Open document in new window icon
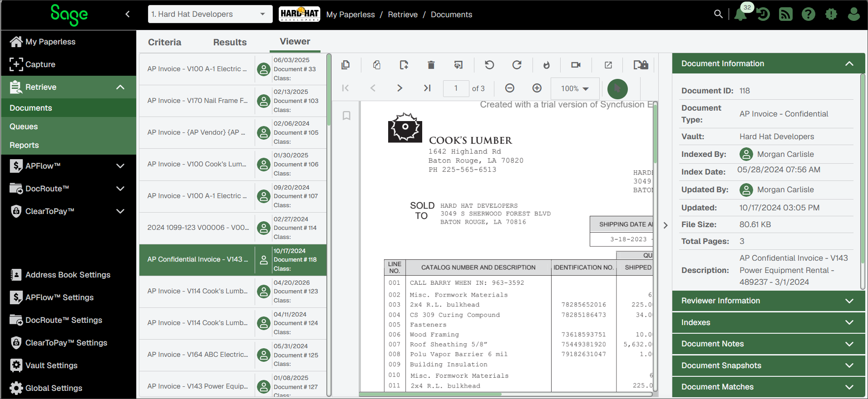 pyautogui.click(x=608, y=65)
